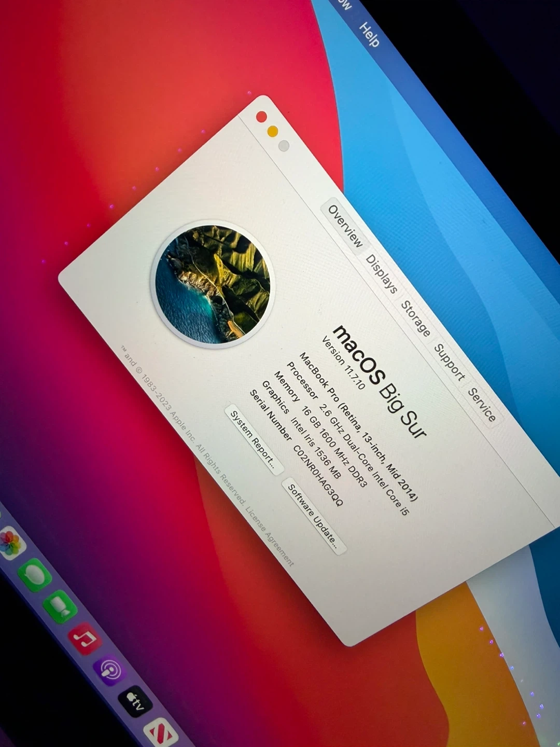Image resolution: width=560 pixels, height=747 pixels.
Task: Open Photos from the dock
Action: click(10, 543)
